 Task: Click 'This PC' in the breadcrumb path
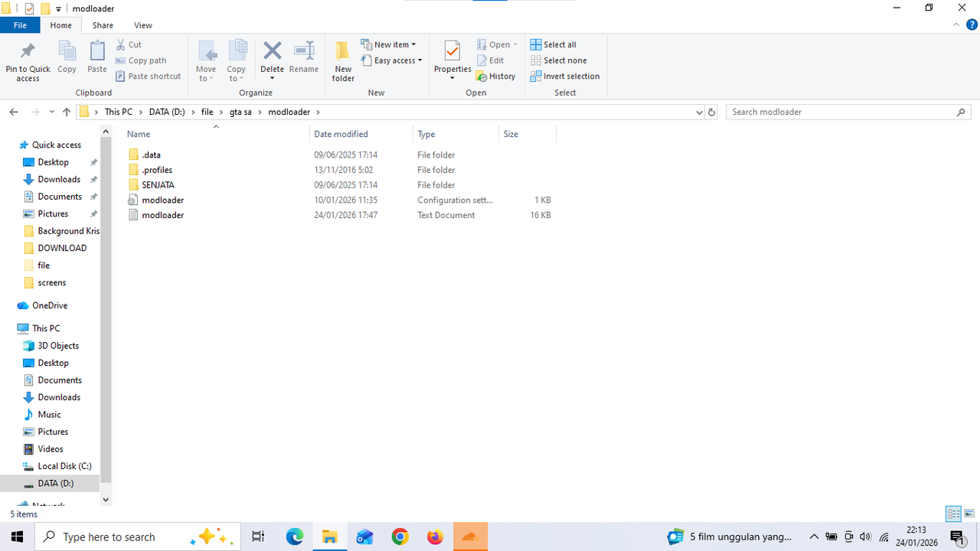[x=119, y=112]
